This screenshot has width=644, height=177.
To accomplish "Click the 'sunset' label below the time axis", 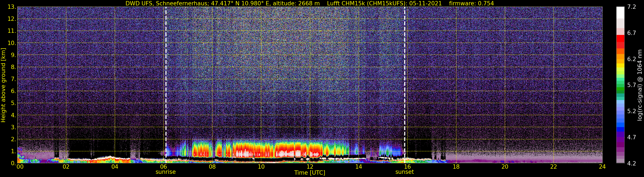I will [404, 172].
